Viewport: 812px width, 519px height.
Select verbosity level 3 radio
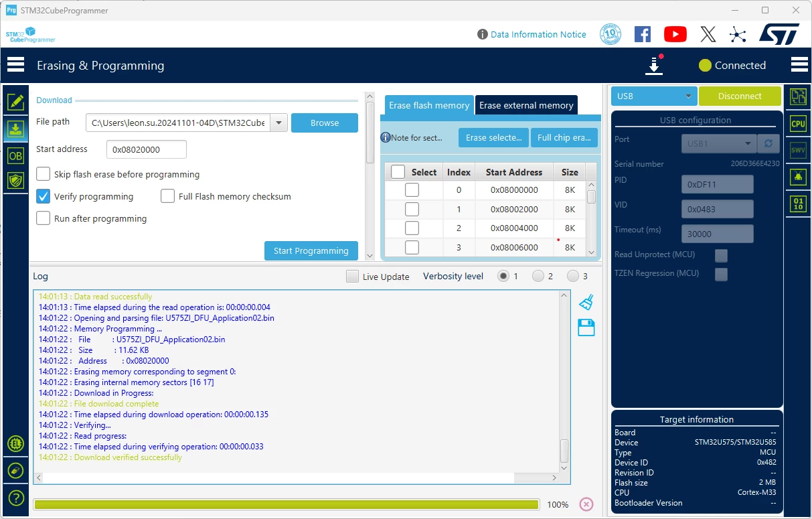pos(573,276)
